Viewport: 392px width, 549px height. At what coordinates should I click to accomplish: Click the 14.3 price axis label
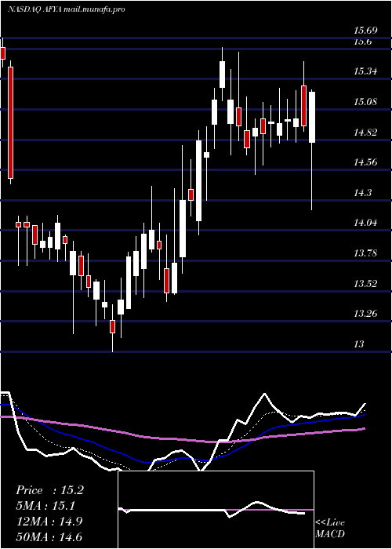coord(363,193)
